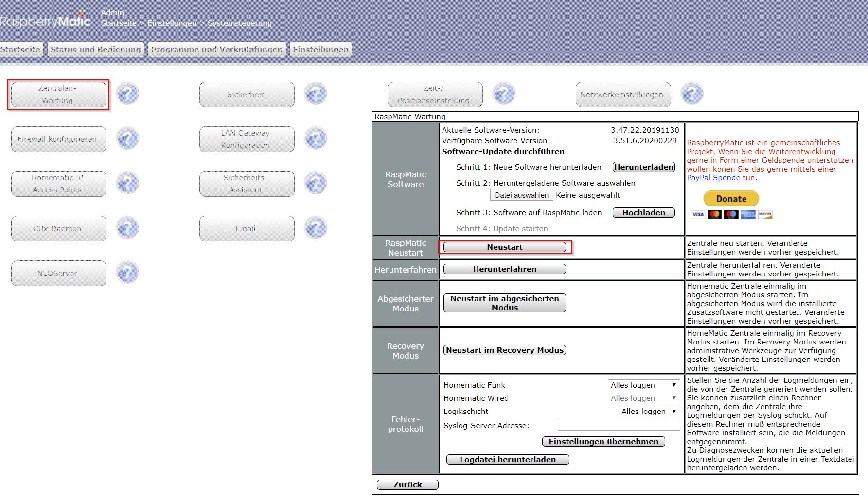Open Firewall konfigurieren

pos(58,139)
